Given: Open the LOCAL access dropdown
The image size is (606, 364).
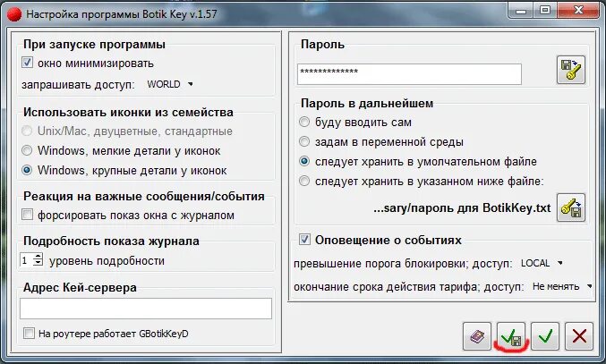Looking at the screenshot, I should click(x=542, y=263).
